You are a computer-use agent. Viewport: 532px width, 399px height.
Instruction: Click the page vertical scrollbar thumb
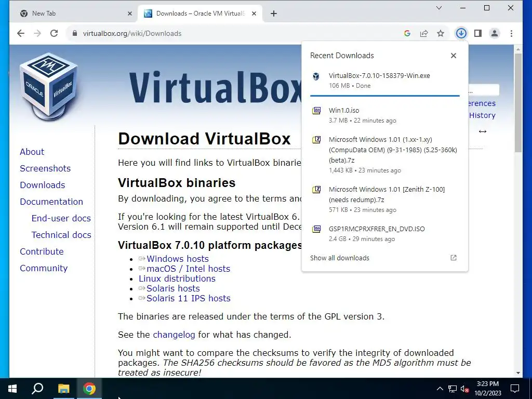point(518,103)
